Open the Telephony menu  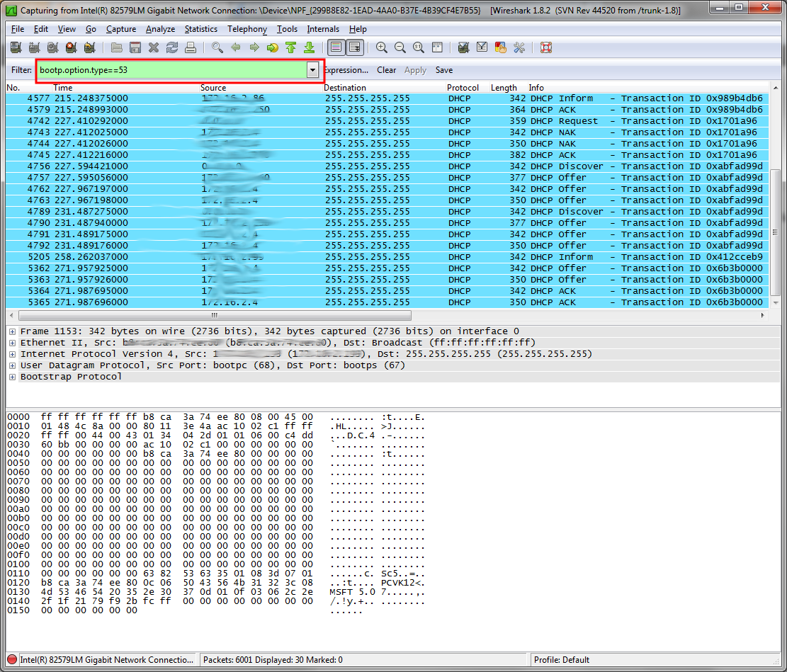click(x=247, y=29)
